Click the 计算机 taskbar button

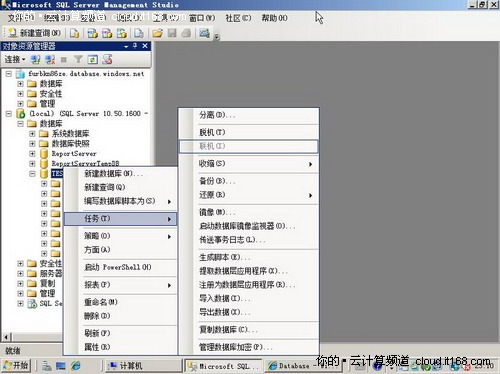(x=143, y=366)
